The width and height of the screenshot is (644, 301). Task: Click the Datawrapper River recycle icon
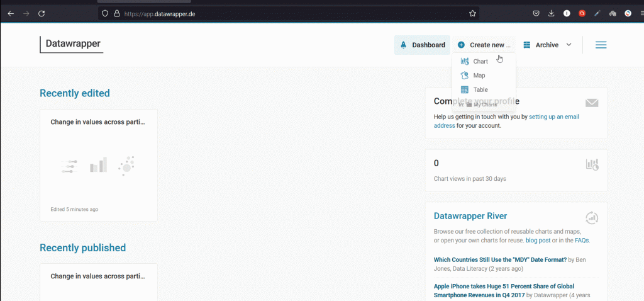click(591, 218)
